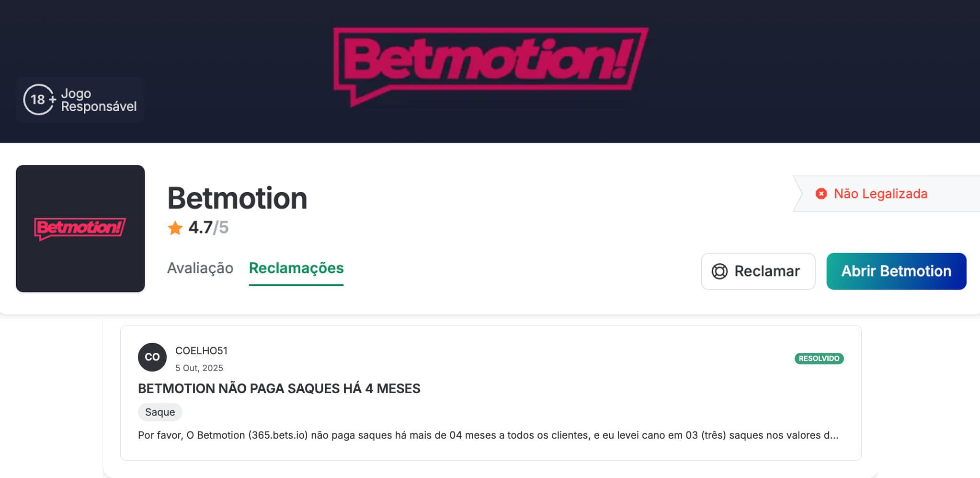This screenshot has width=980, height=478.
Task: Switch to the Reclamações tab
Action: 296,268
